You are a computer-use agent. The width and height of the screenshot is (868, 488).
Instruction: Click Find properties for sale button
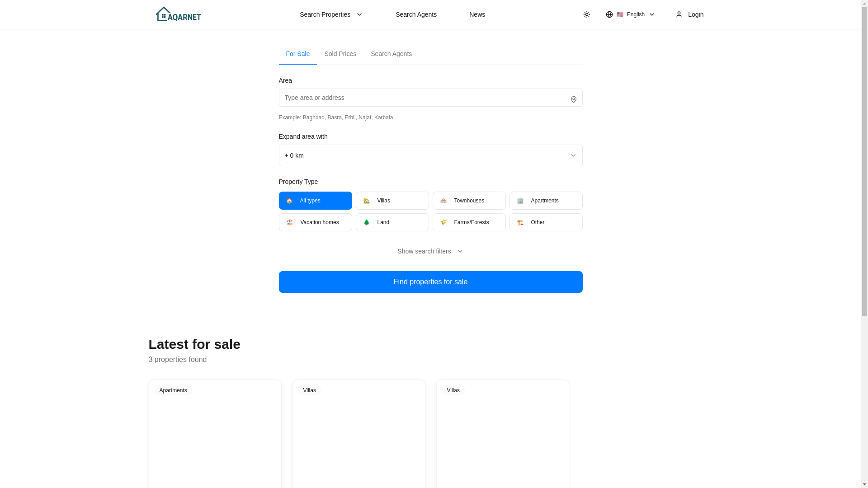[430, 282]
